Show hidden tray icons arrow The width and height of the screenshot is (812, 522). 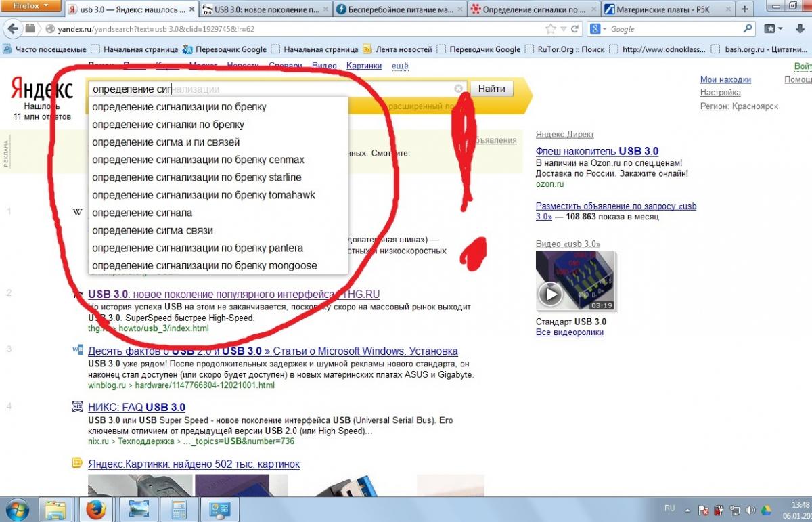click(686, 509)
